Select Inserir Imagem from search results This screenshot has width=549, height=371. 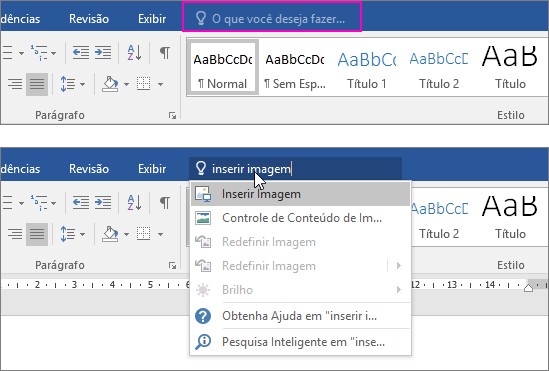point(300,194)
